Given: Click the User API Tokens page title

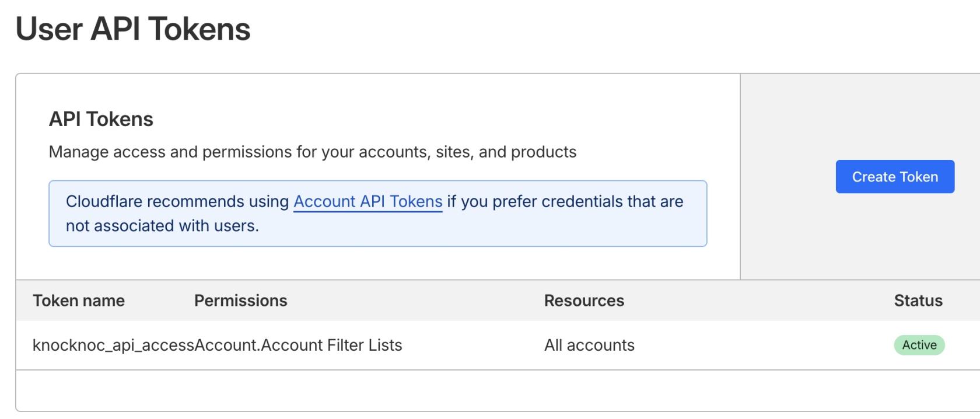Looking at the screenshot, I should pyautogui.click(x=133, y=29).
